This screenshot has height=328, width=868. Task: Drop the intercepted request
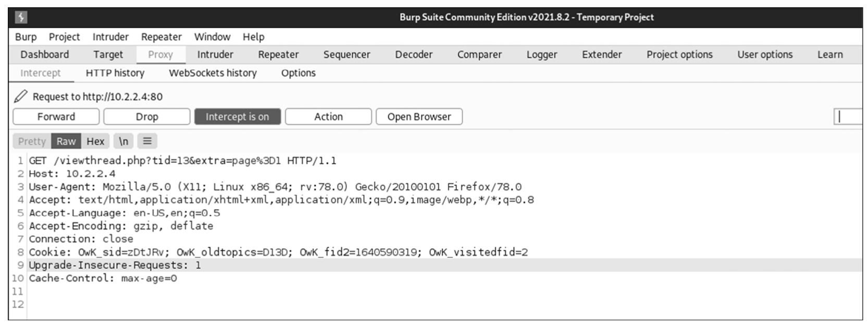click(147, 117)
